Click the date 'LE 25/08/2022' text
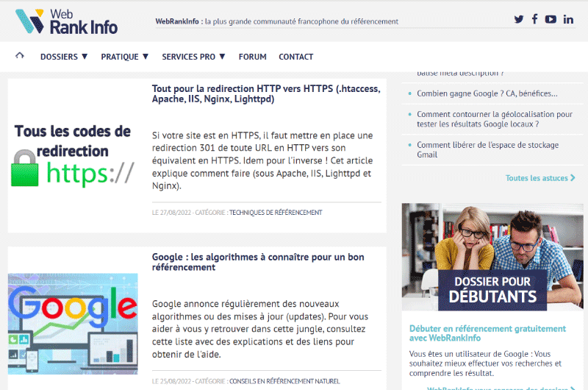Viewport: 588px width, 390px height. click(171, 381)
